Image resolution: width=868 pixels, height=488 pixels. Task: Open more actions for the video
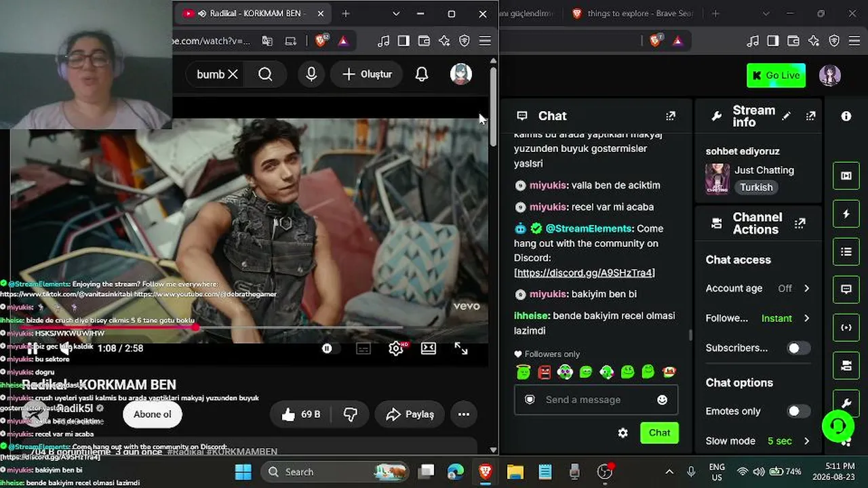(464, 414)
